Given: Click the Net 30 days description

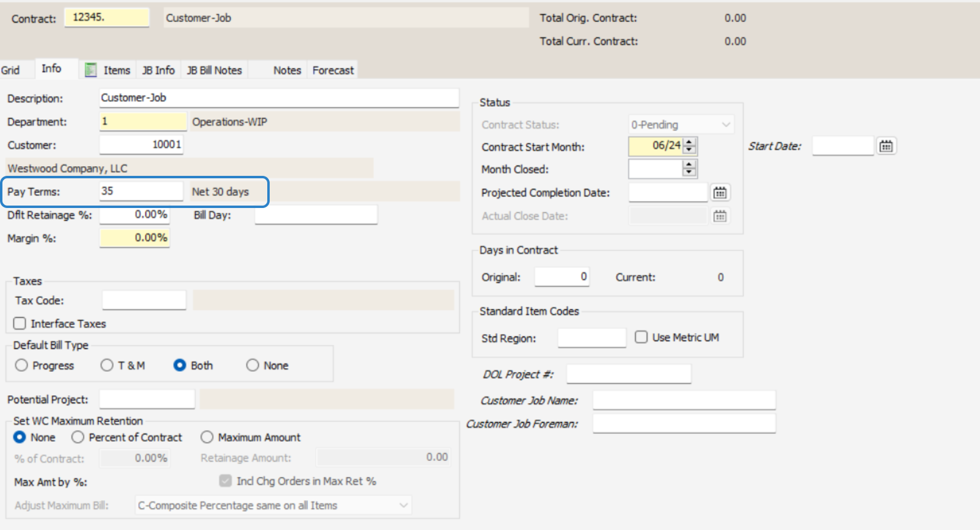Looking at the screenshot, I should pyautogui.click(x=220, y=192).
